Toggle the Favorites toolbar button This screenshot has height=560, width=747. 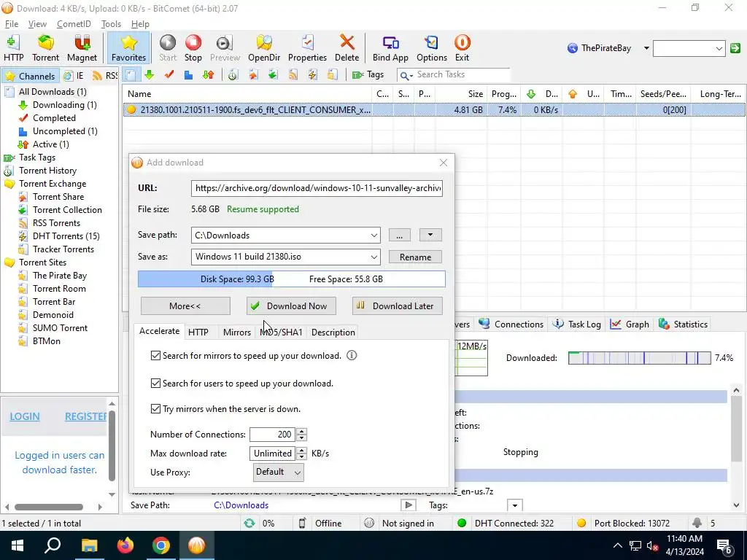click(x=128, y=48)
